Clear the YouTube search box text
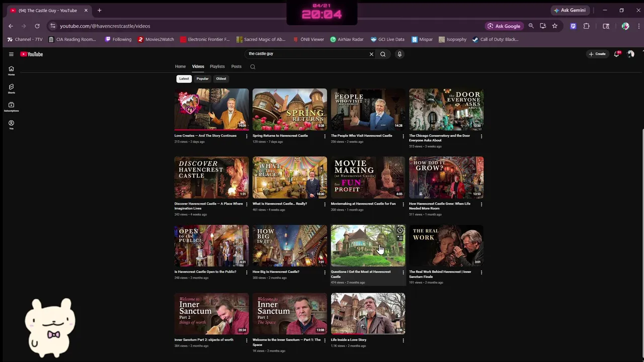This screenshot has width=644, height=362. click(371, 54)
